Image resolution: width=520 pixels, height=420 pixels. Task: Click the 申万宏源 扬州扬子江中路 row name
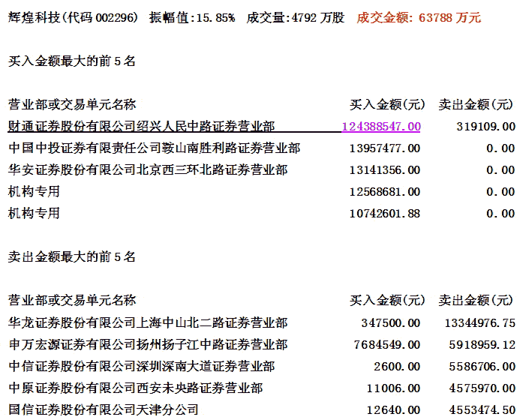click(x=148, y=345)
